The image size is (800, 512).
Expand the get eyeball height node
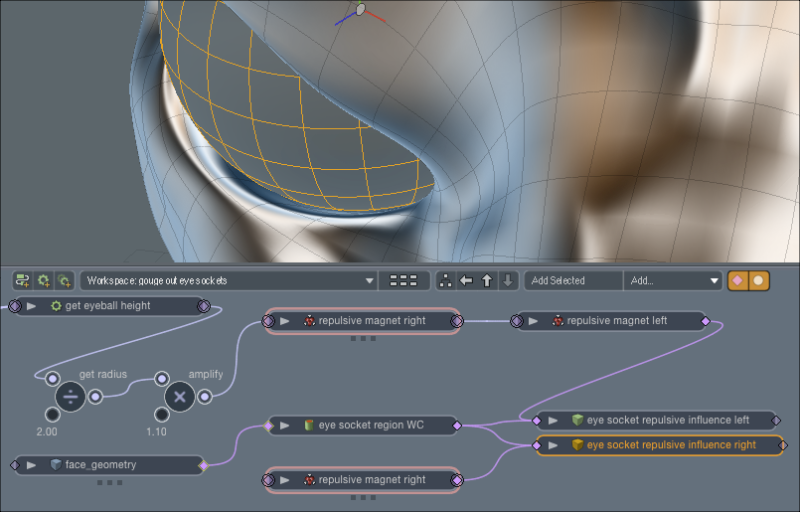click(x=32, y=306)
